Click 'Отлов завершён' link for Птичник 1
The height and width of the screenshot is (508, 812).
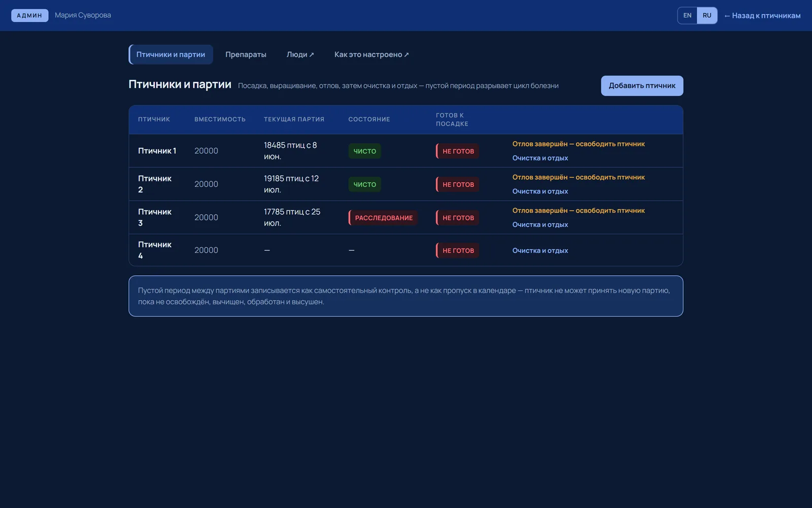[x=579, y=144]
